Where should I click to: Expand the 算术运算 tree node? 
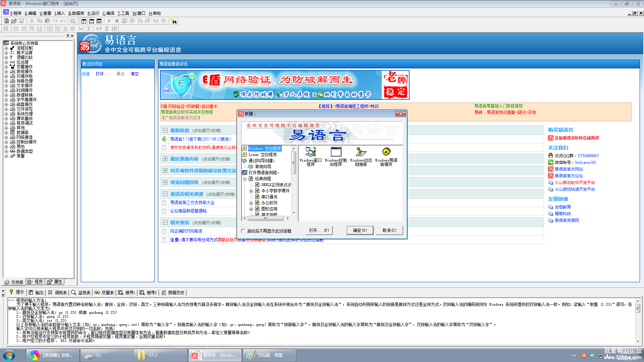(x=6, y=53)
